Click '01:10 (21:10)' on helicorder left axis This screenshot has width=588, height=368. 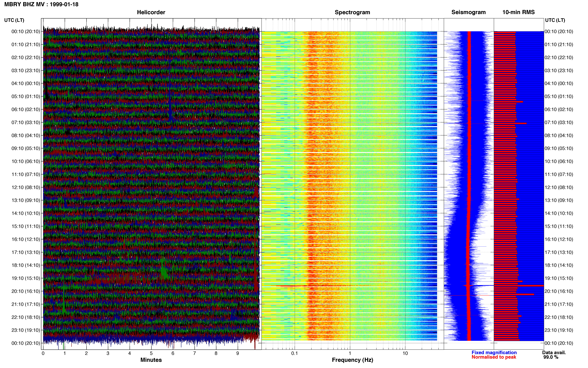click(26, 45)
